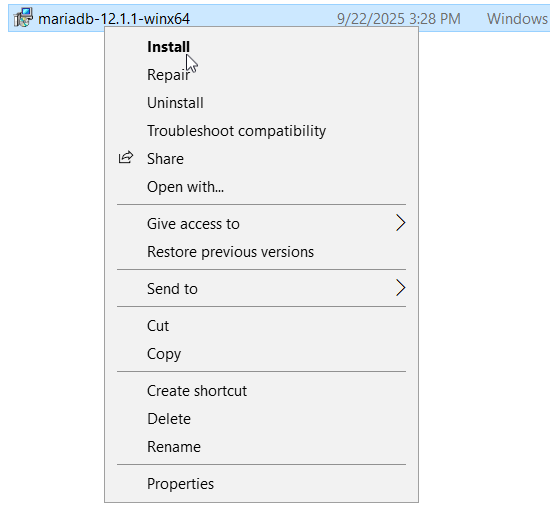Screen dimensions: 550x515
Task: Open Properties of the file
Action: (x=180, y=484)
